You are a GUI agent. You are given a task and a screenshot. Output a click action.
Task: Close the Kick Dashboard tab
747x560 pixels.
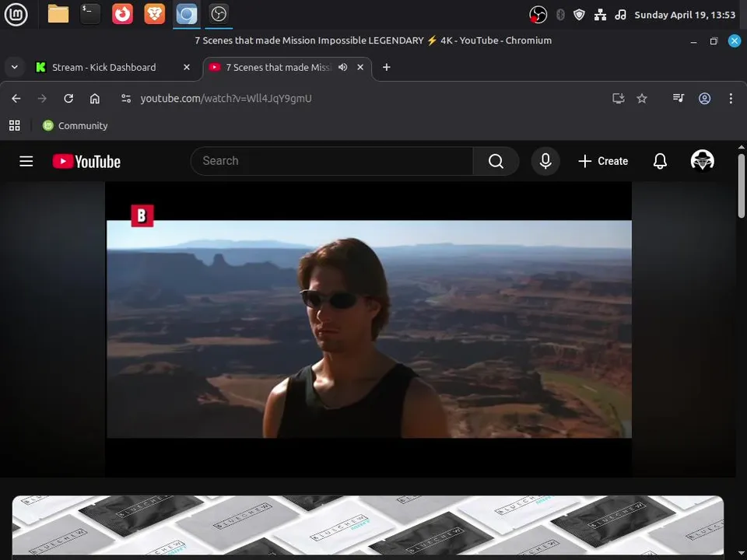pos(187,68)
